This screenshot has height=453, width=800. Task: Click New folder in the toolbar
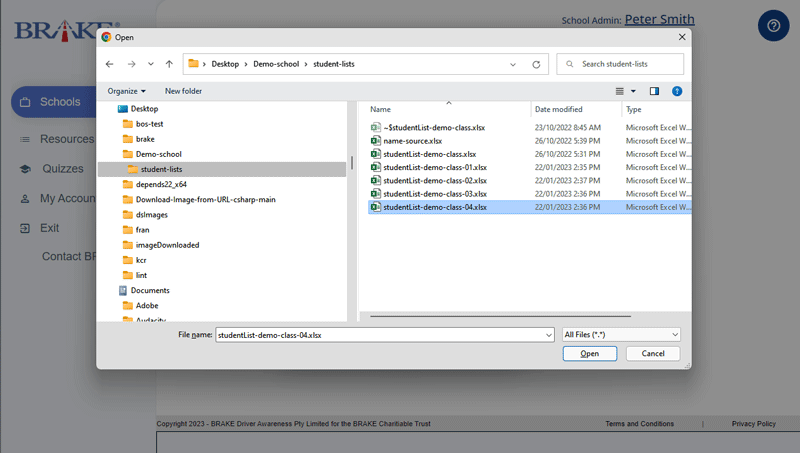pos(183,91)
